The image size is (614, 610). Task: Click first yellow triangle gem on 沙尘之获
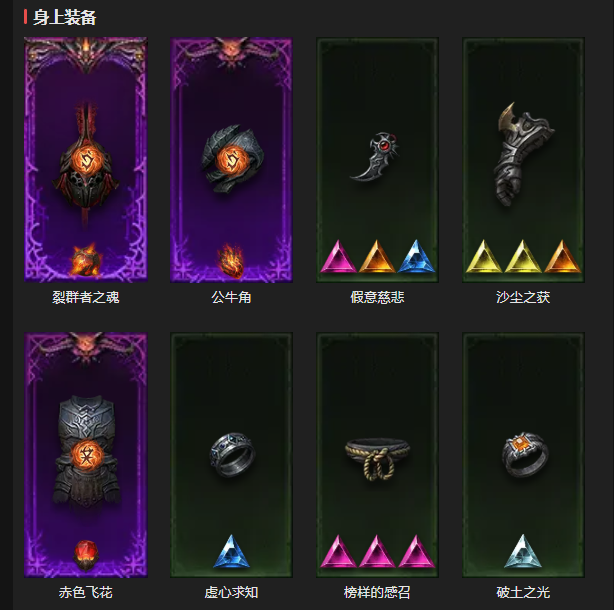484,256
